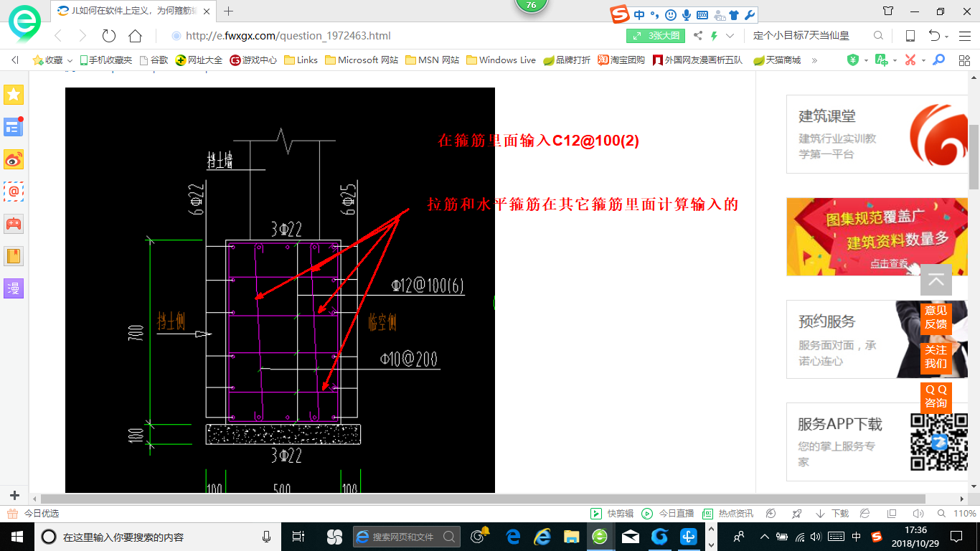Open the browser main menu icon

coord(965,36)
